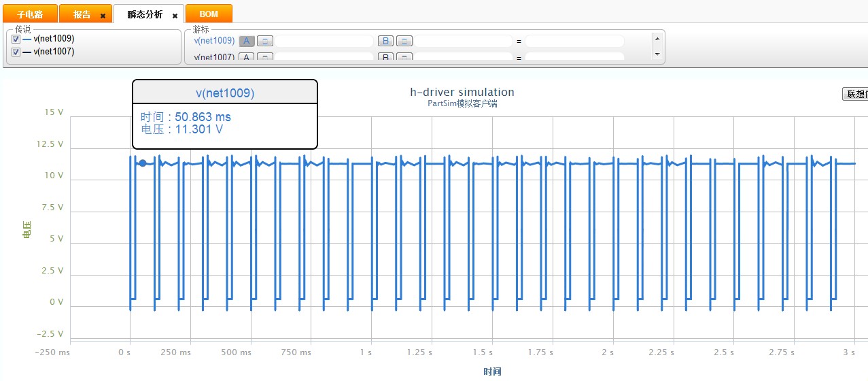Click the cursor B value field for v(net1009)

coord(463,41)
